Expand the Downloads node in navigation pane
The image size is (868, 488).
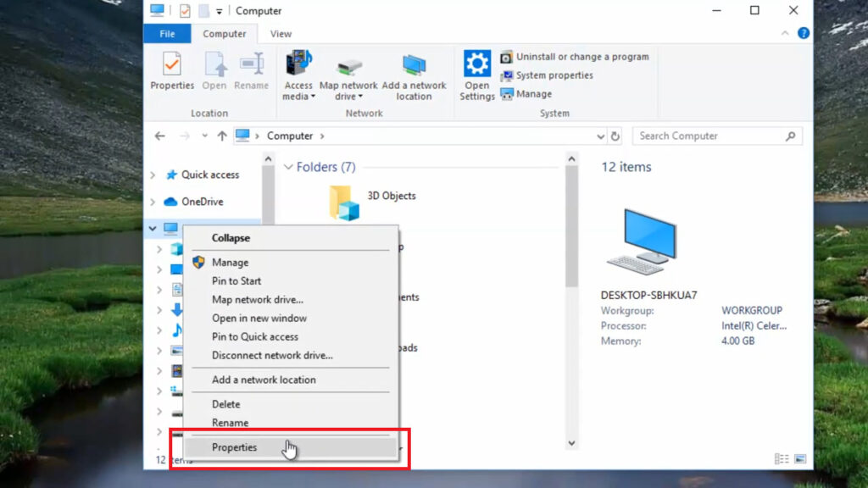[x=159, y=310]
